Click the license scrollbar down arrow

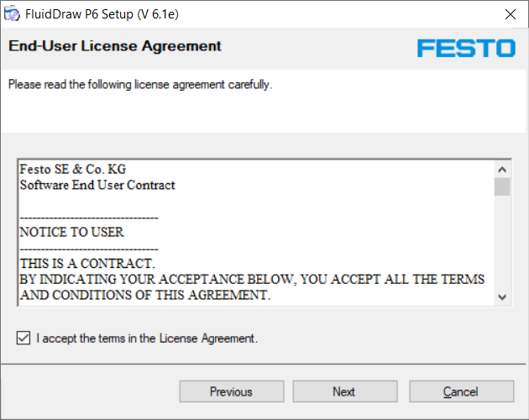tap(502, 297)
